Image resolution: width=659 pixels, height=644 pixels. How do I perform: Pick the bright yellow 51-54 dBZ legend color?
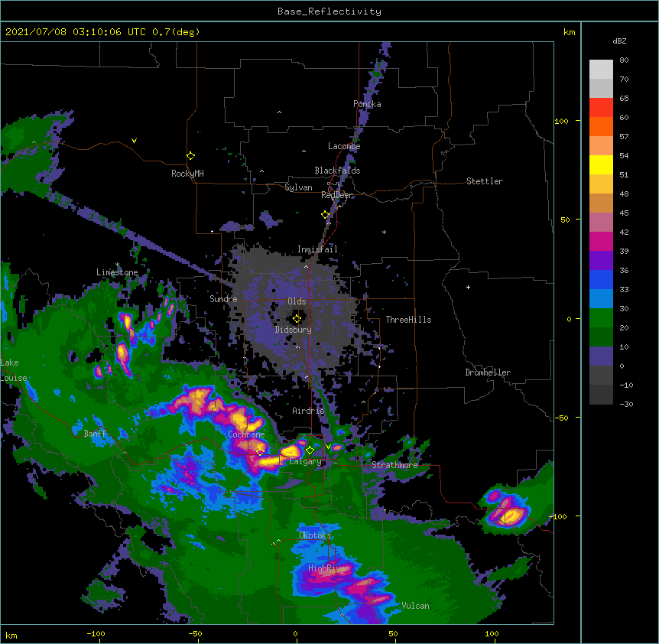tap(601, 165)
